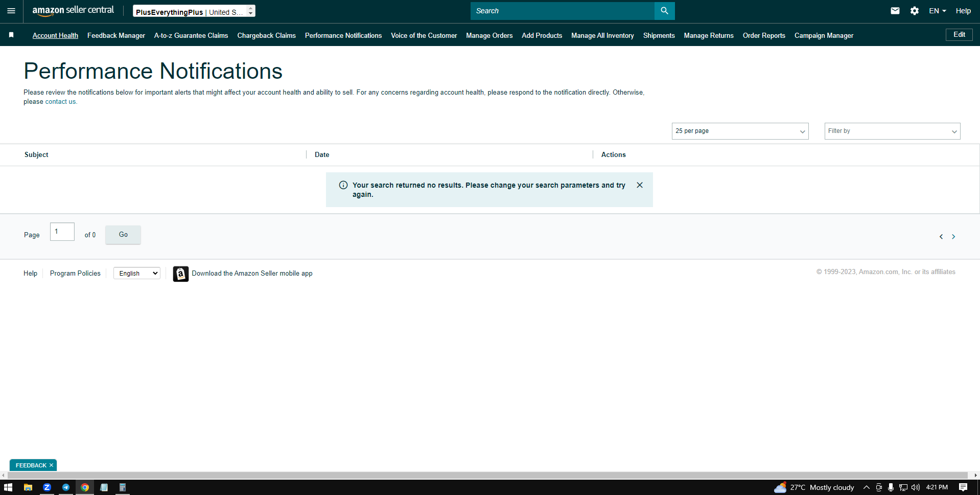
Task: Open the store selector PlusEverythingPlus dropdown
Action: 194,11
